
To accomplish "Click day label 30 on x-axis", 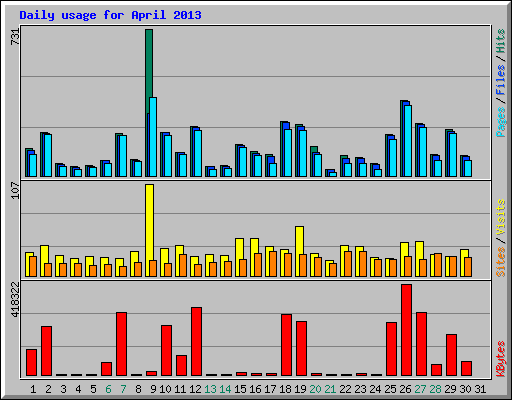I will click(465, 389).
